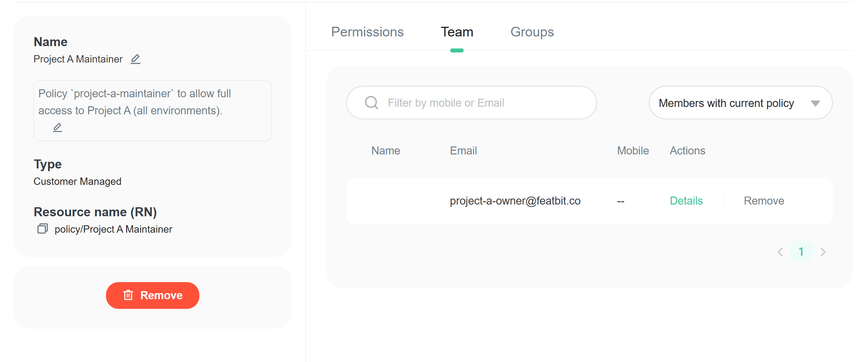
Task: Copy the resource name with the copy icon
Action: pos(42,229)
